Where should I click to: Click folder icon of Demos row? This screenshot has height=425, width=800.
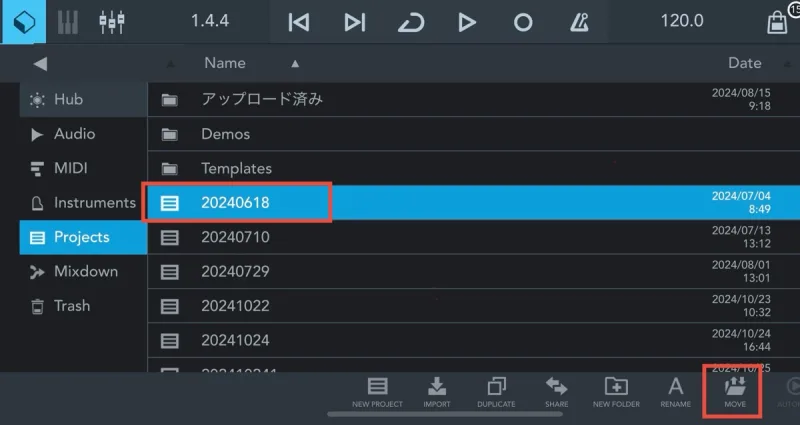(169, 135)
